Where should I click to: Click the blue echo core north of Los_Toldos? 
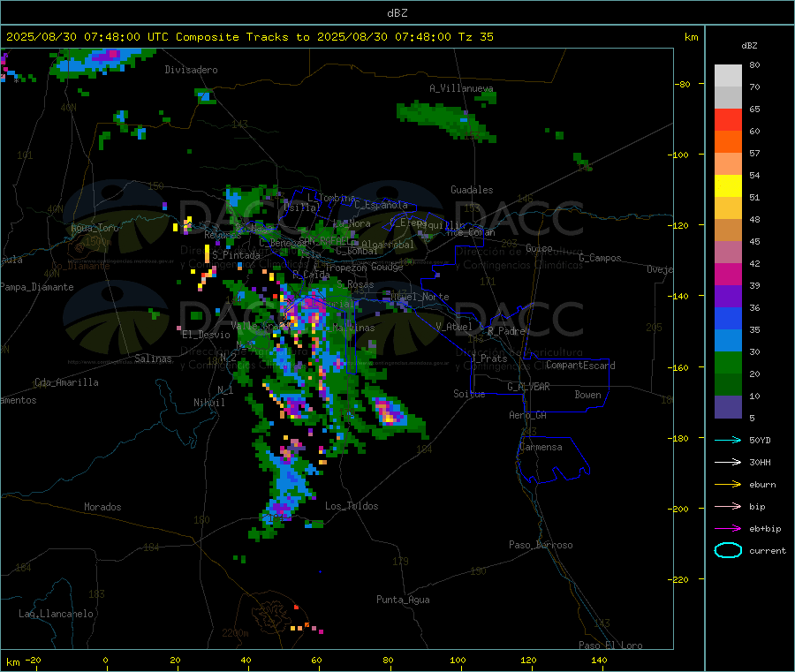pos(290,479)
